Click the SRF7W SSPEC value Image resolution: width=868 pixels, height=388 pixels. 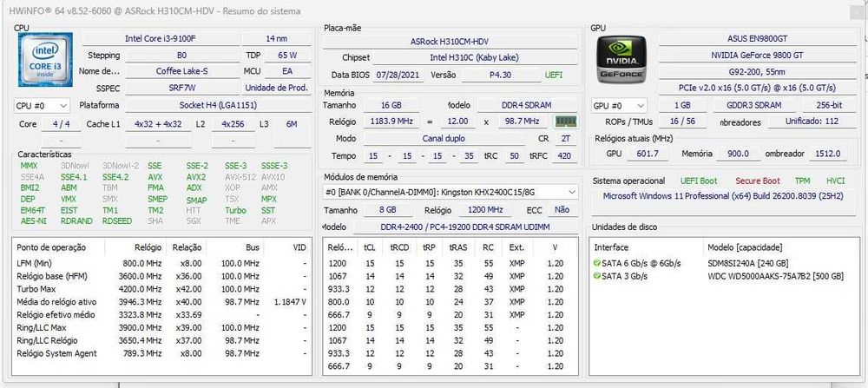pyautogui.click(x=182, y=88)
